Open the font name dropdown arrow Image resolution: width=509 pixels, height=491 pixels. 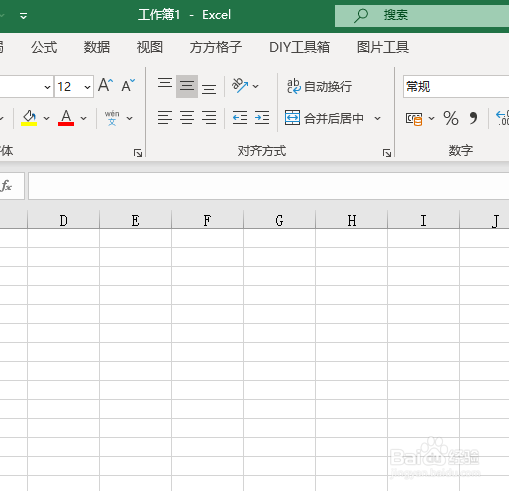pyautogui.click(x=47, y=87)
